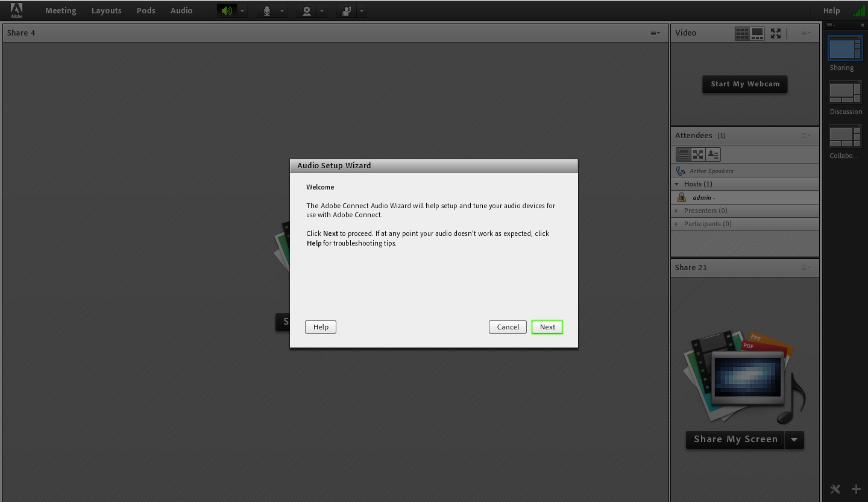Open the speaker options dropdown arrow
The image size is (868, 502).
[242, 11]
